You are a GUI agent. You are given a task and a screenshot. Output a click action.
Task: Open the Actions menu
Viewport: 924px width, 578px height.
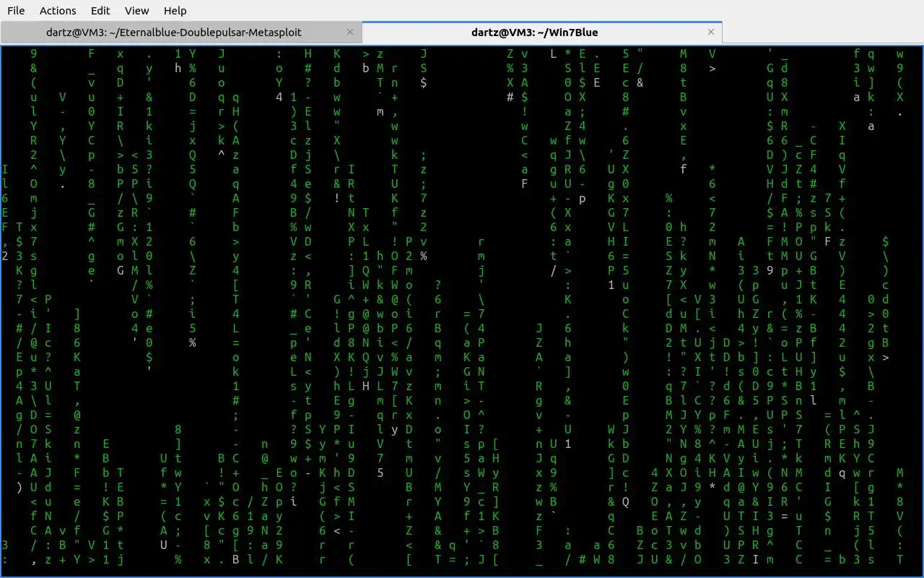[x=58, y=11]
